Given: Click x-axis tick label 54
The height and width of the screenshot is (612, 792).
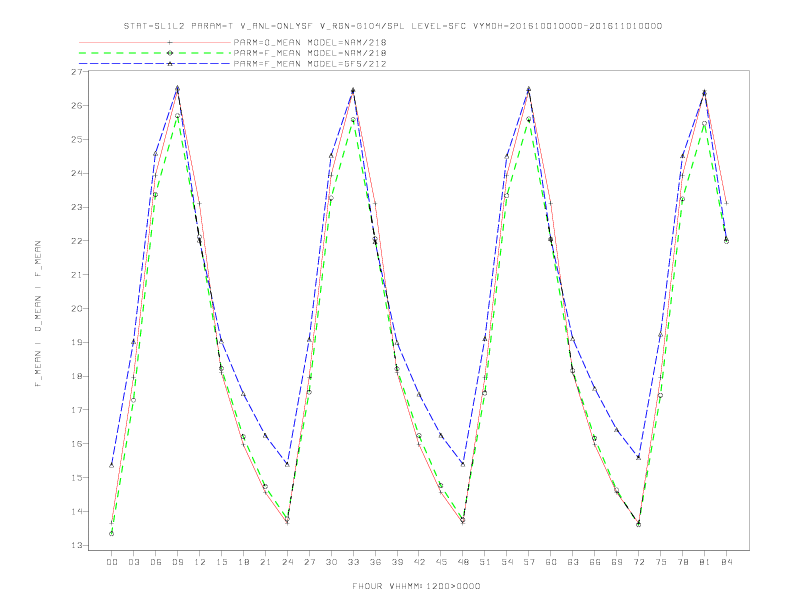Looking at the screenshot, I should coord(507,562).
